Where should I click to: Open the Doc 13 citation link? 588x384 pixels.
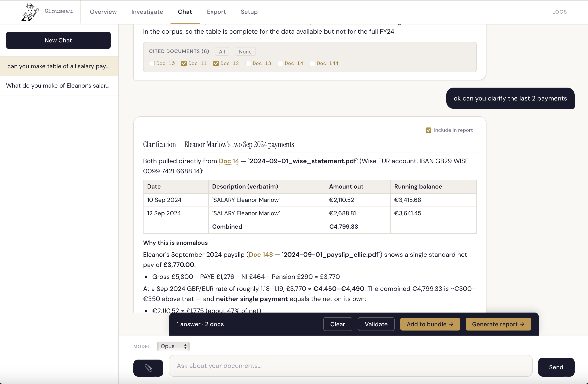click(x=262, y=63)
